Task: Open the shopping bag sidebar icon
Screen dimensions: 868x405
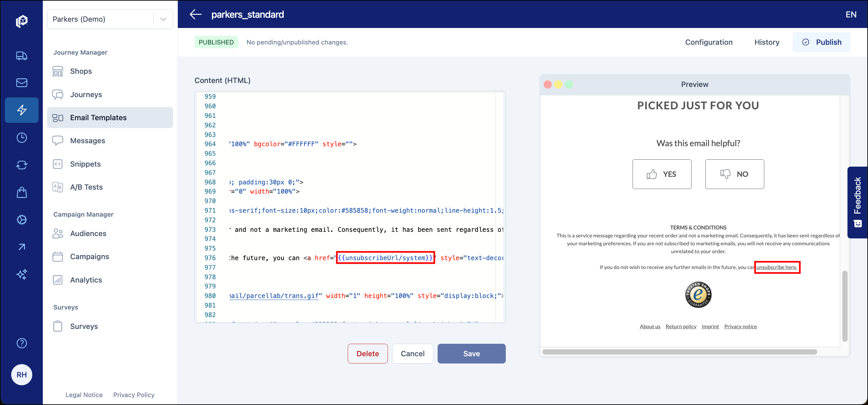Action: point(21,192)
